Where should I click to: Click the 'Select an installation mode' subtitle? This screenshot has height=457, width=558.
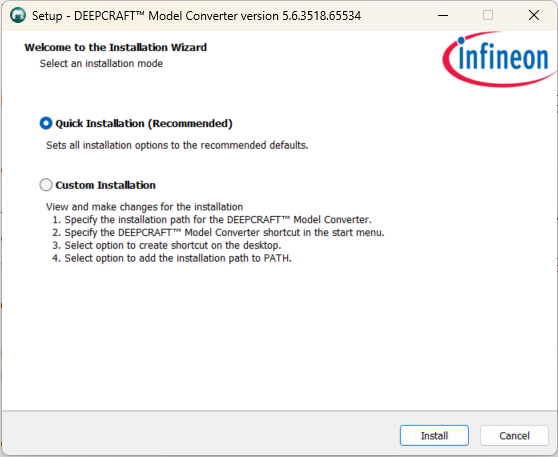coord(101,63)
